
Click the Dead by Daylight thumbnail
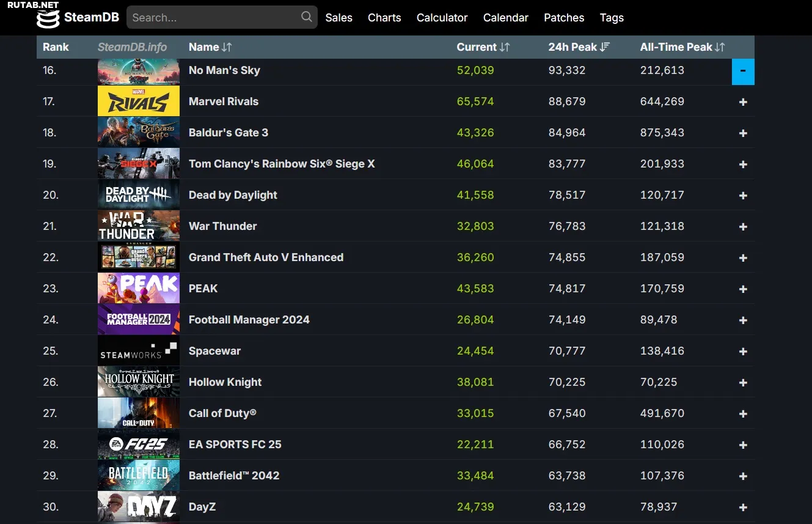pyautogui.click(x=139, y=194)
